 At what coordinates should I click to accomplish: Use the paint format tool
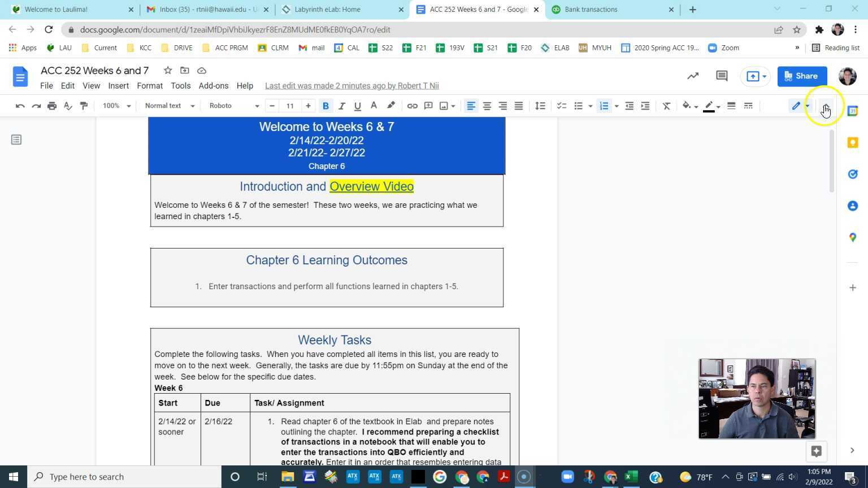(x=84, y=106)
